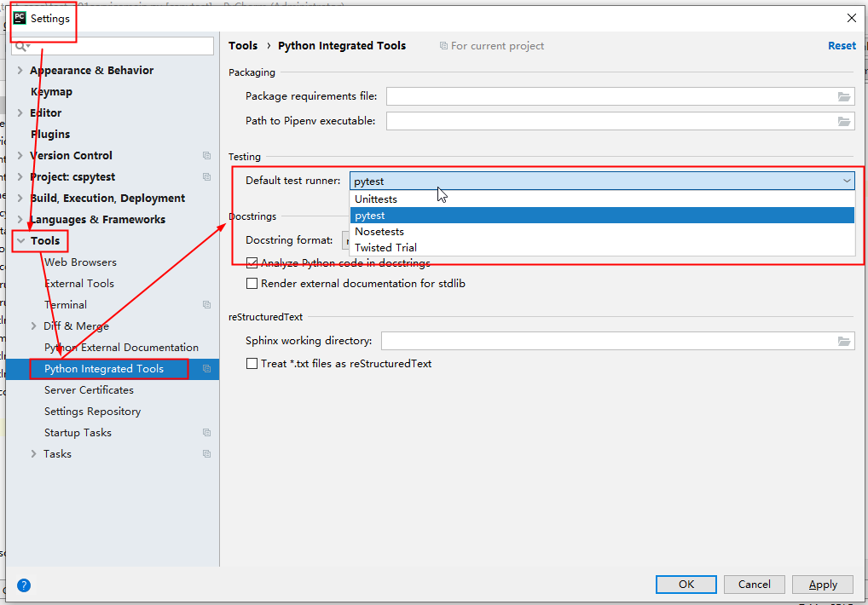Enable Treat *.txt files as reStructuredText
Viewport: 868px width, 605px height.
(252, 364)
